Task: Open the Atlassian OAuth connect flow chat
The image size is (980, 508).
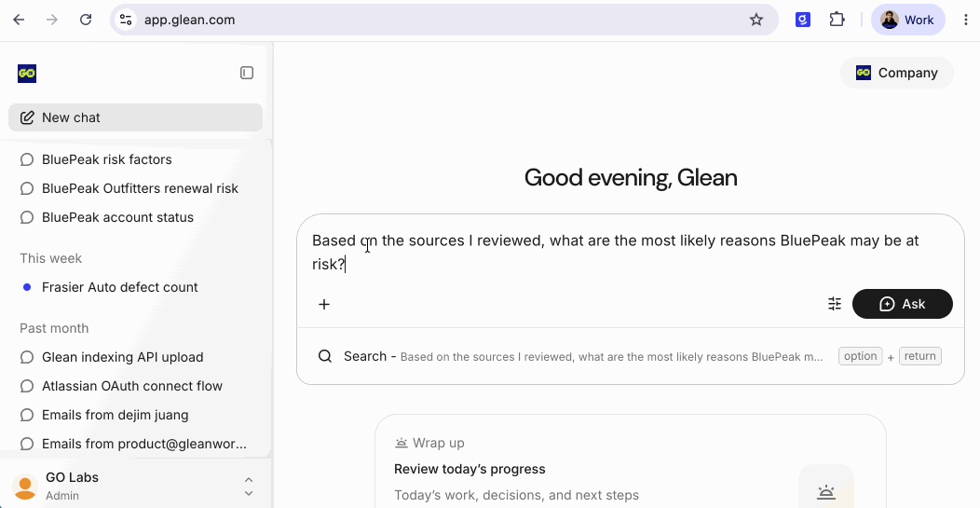Action: point(135,386)
